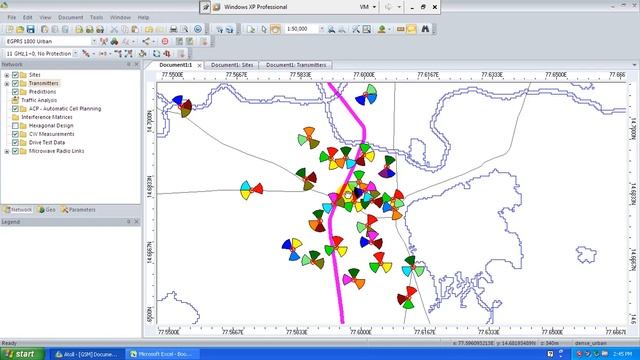Select Interference Matrices folder in tree
The width and height of the screenshot is (640, 360).
(x=47, y=117)
